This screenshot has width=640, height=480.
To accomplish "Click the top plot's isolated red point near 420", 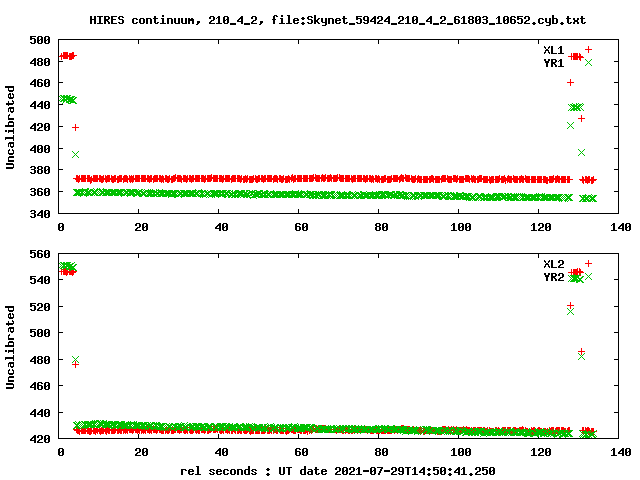I will 75,127.
